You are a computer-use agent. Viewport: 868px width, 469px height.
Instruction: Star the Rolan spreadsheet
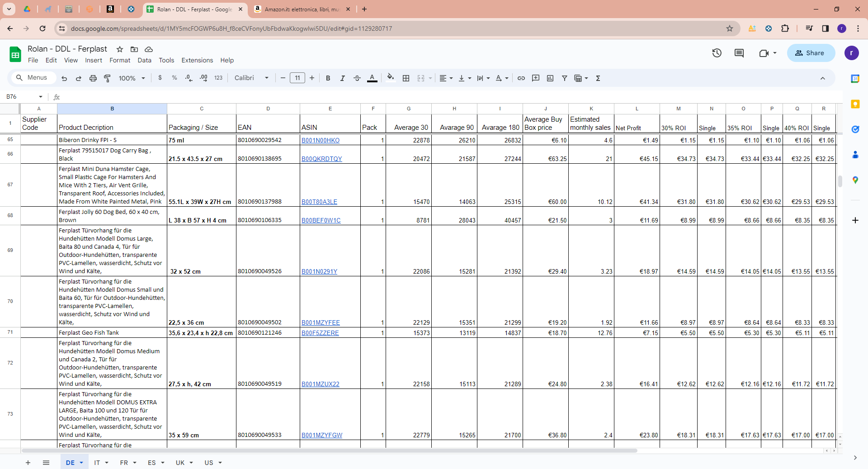coord(120,49)
